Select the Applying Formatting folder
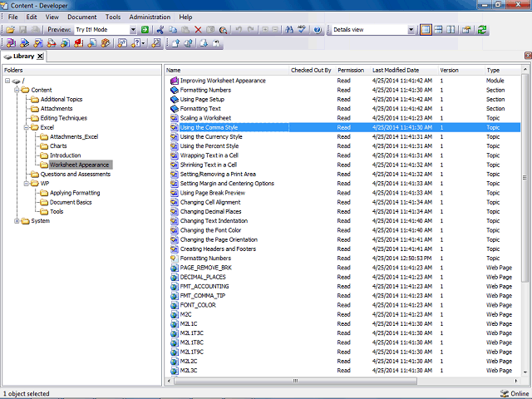Viewport: 532px width, 399px height. (x=75, y=193)
